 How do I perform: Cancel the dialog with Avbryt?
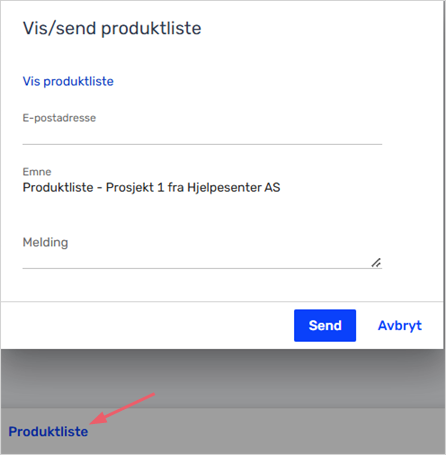(400, 326)
